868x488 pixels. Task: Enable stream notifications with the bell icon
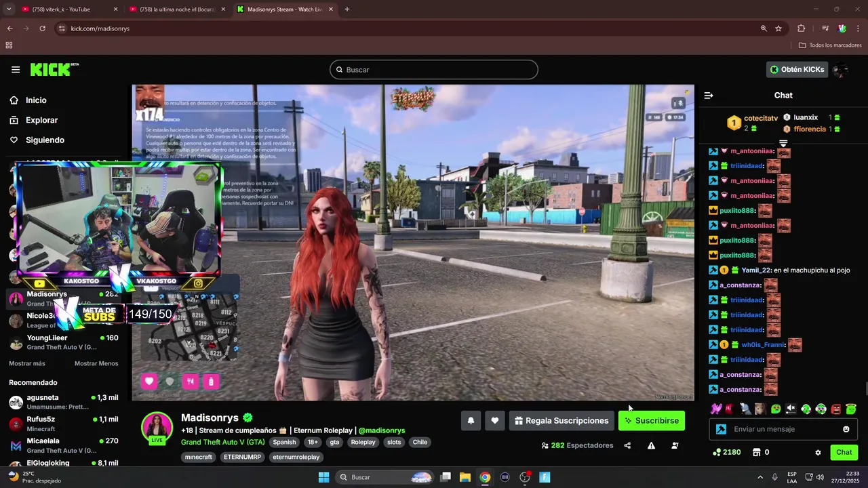click(471, 421)
